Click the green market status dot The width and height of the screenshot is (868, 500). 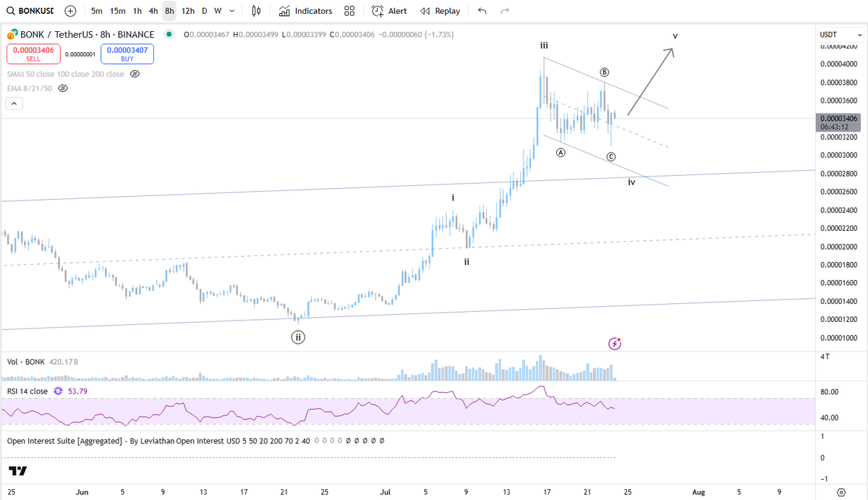pos(169,34)
